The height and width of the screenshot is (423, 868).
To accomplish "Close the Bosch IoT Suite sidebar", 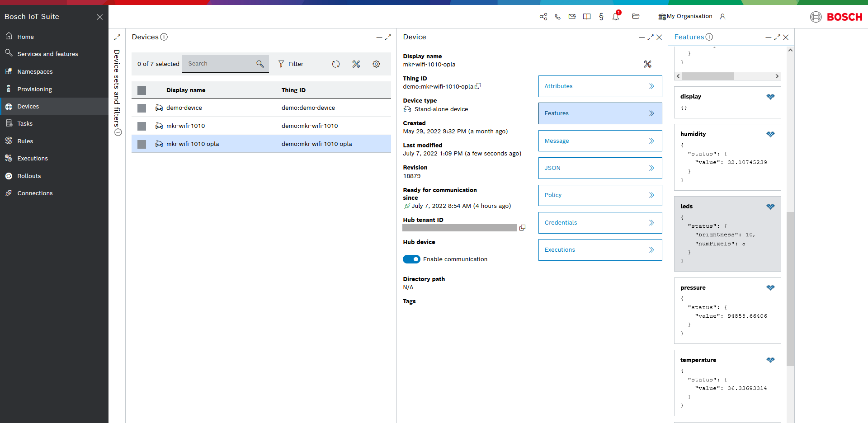I will 99,17.
